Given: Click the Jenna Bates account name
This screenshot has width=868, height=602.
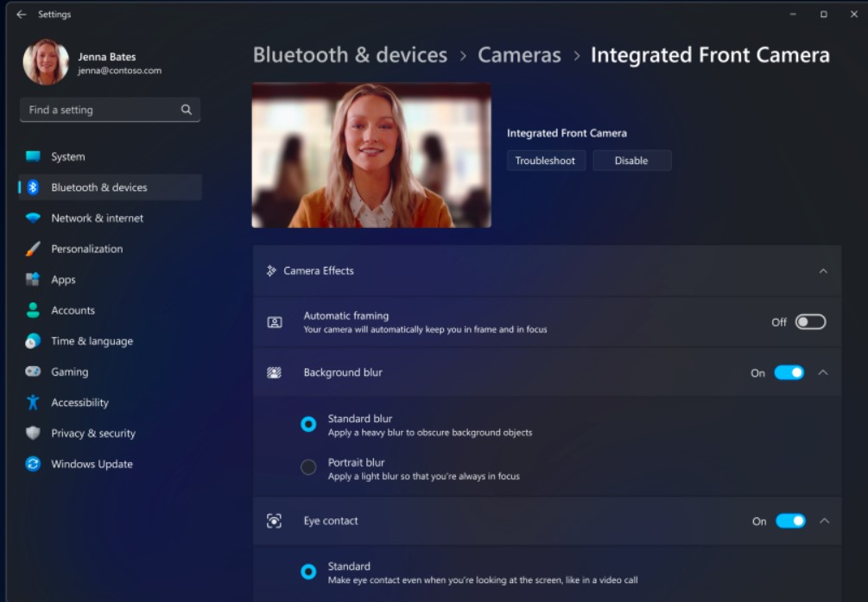Looking at the screenshot, I should coord(107,56).
